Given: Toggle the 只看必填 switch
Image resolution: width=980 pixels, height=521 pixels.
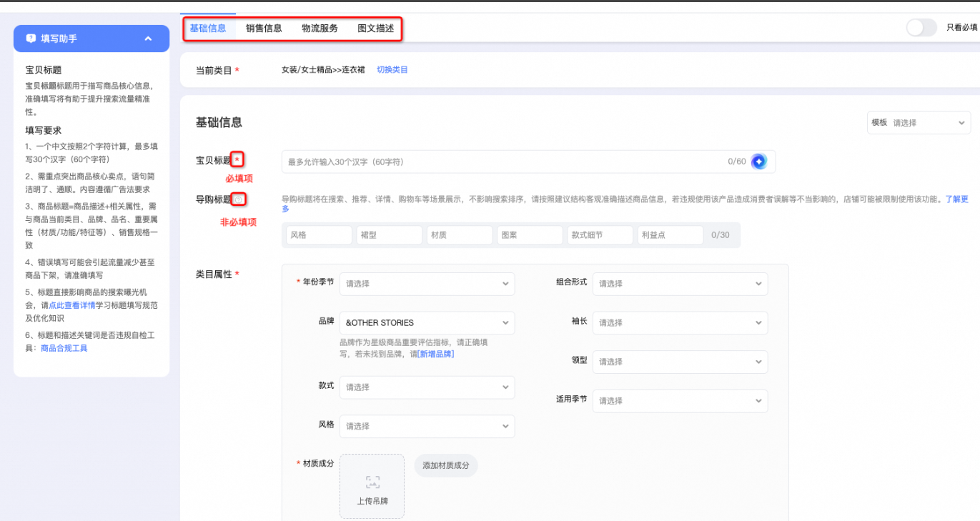Looking at the screenshot, I should click(x=921, y=28).
